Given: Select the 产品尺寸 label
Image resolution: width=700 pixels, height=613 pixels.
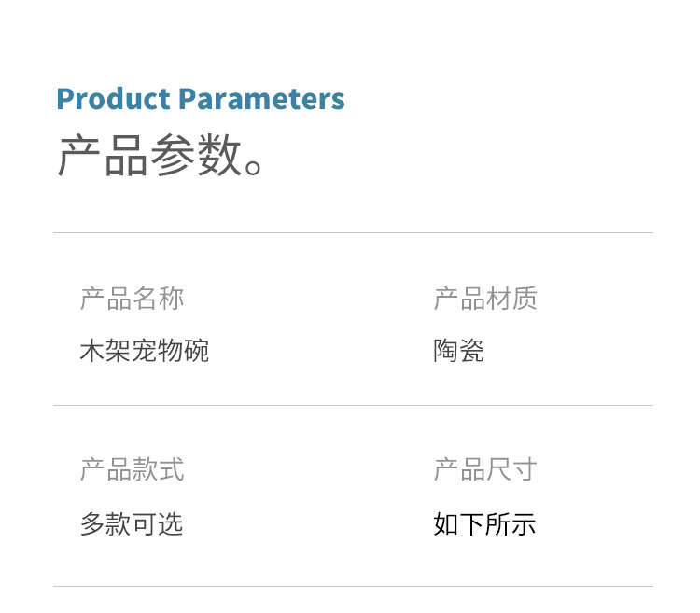Looking at the screenshot, I should pos(485,469).
